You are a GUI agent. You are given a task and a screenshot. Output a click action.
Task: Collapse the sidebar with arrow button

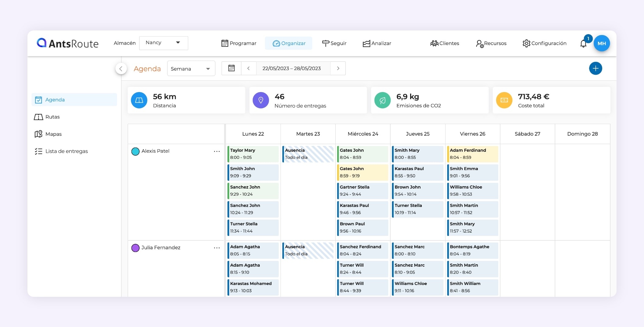tap(121, 69)
